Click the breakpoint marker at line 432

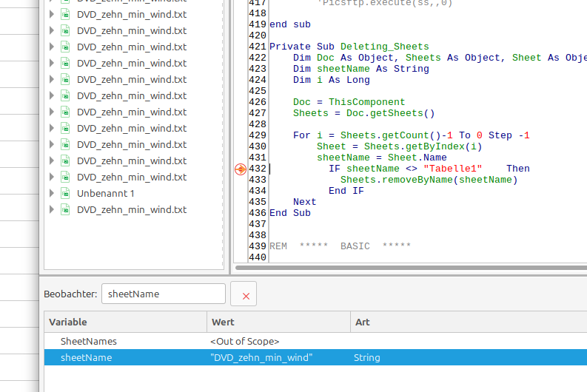241,169
